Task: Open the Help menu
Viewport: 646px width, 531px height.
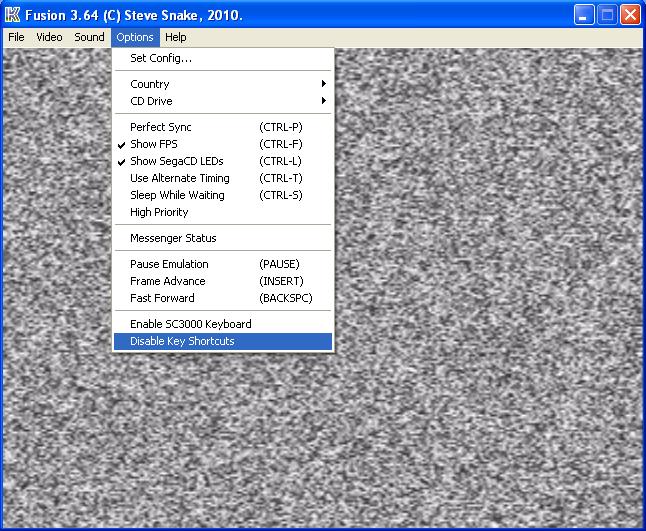Action: tap(176, 37)
